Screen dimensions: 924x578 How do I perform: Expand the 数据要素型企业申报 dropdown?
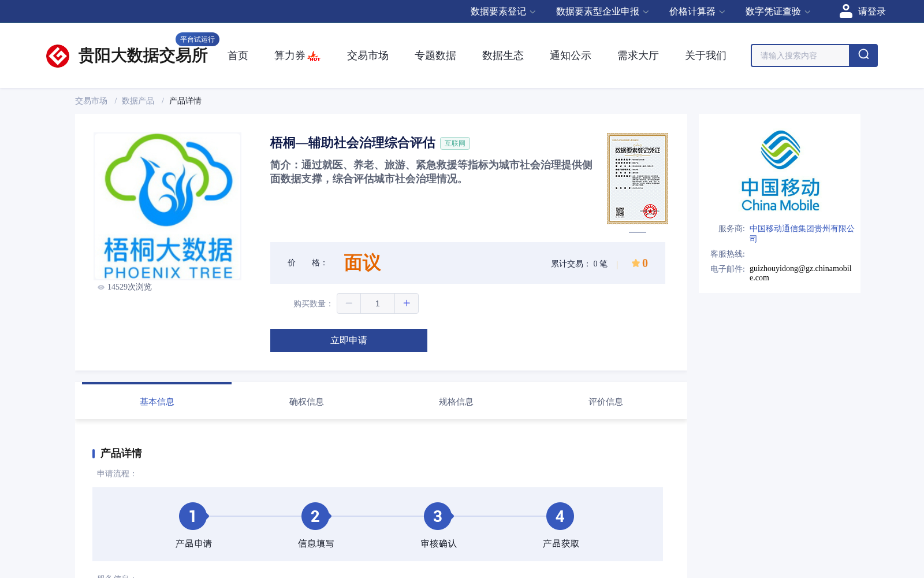click(602, 12)
